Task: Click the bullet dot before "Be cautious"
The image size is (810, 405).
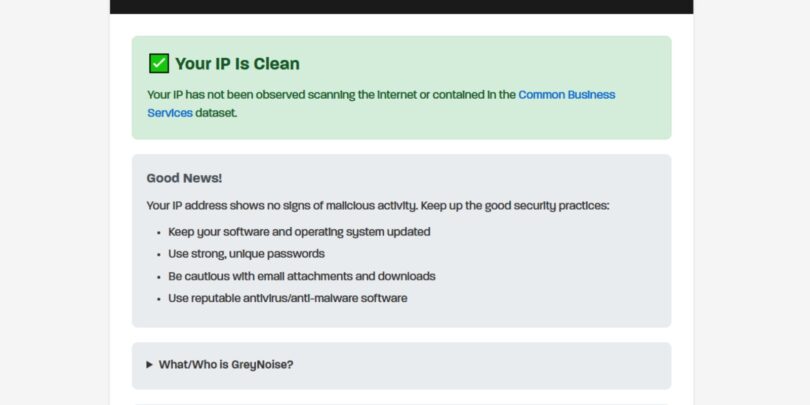Action: pyautogui.click(x=159, y=277)
